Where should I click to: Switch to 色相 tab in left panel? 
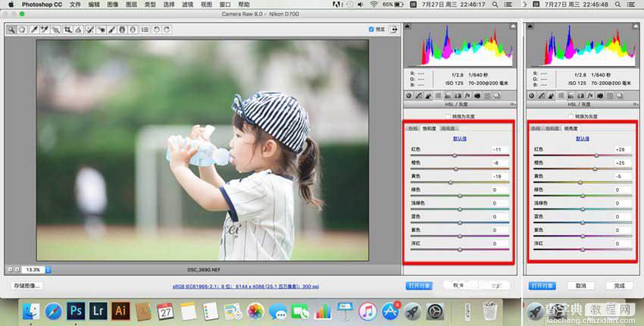click(x=413, y=129)
